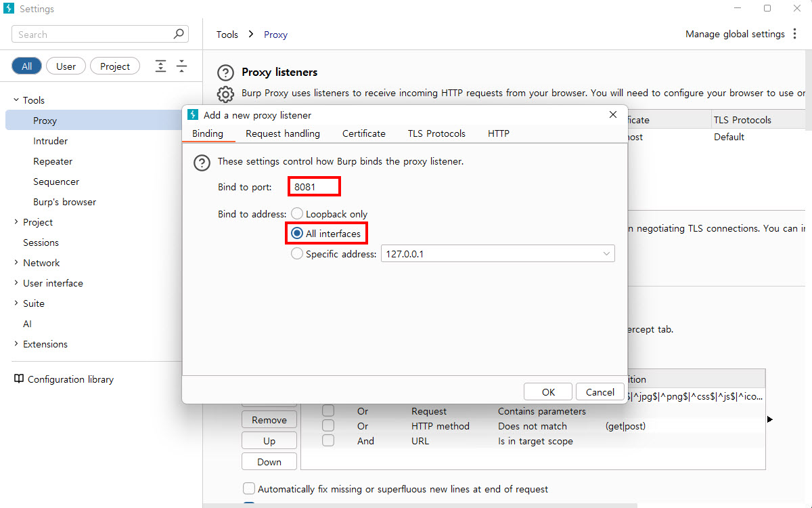Collapse the Tools tree node
Image resolution: width=812 pixels, height=508 pixels.
point(16,100)
